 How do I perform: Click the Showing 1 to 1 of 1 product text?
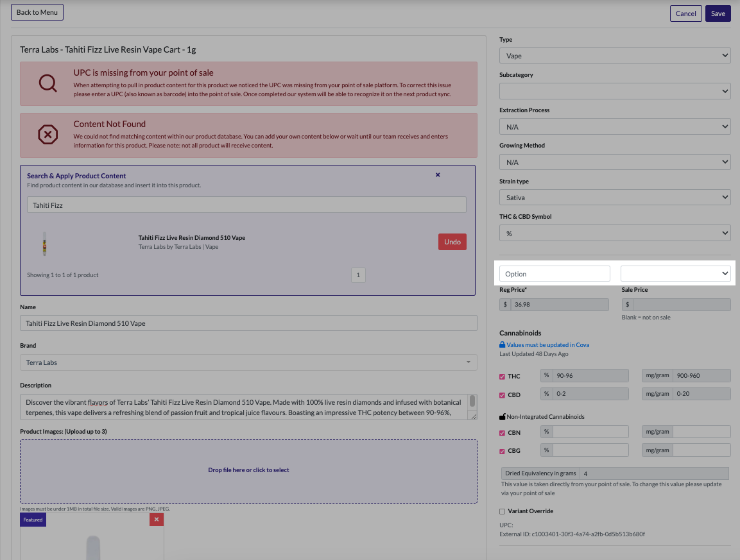pos(63,275)
